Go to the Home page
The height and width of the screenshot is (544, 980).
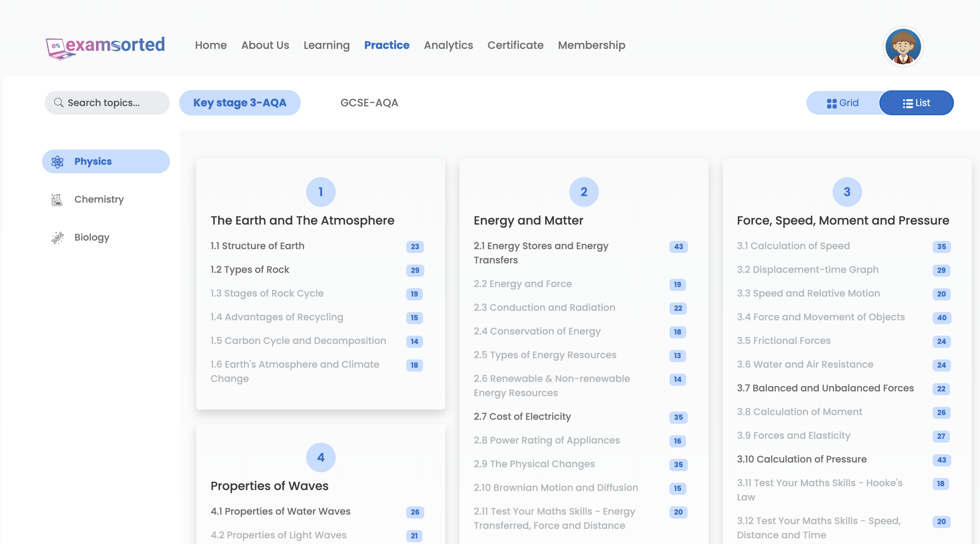pos(211,45)
